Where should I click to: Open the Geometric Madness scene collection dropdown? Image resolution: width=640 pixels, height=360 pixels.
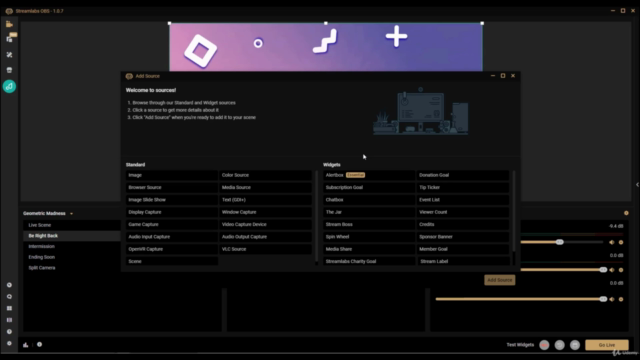71,213
